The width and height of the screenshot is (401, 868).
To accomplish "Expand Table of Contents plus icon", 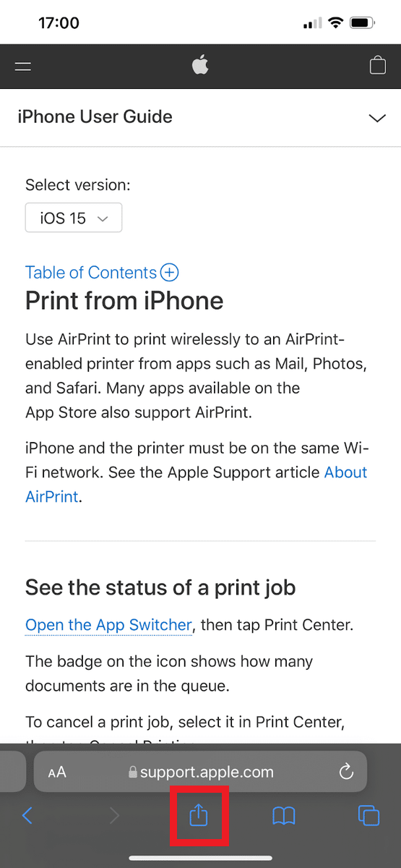I will click(169, 272).
